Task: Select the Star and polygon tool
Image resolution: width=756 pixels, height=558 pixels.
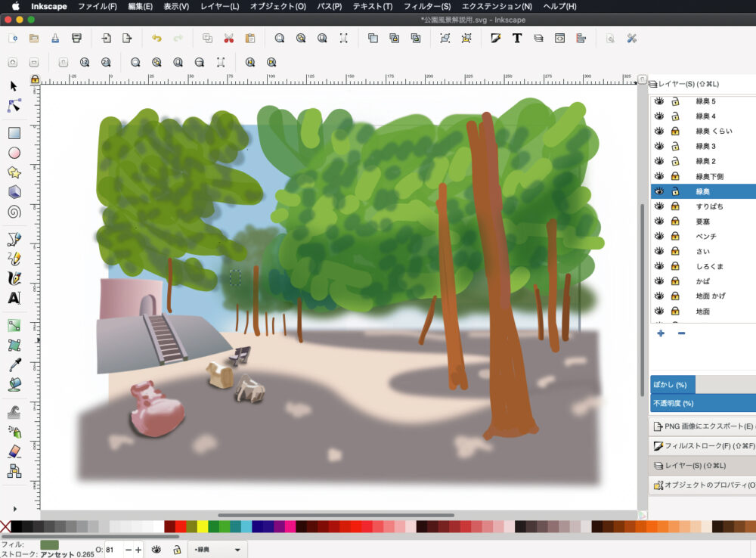Action: coord(14,172)
